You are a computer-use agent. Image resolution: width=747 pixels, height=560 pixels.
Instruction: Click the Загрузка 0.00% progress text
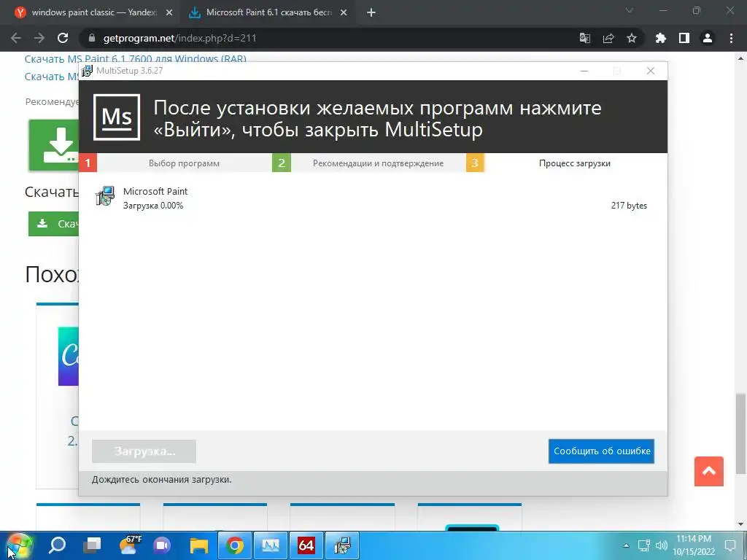pos(153,206)
